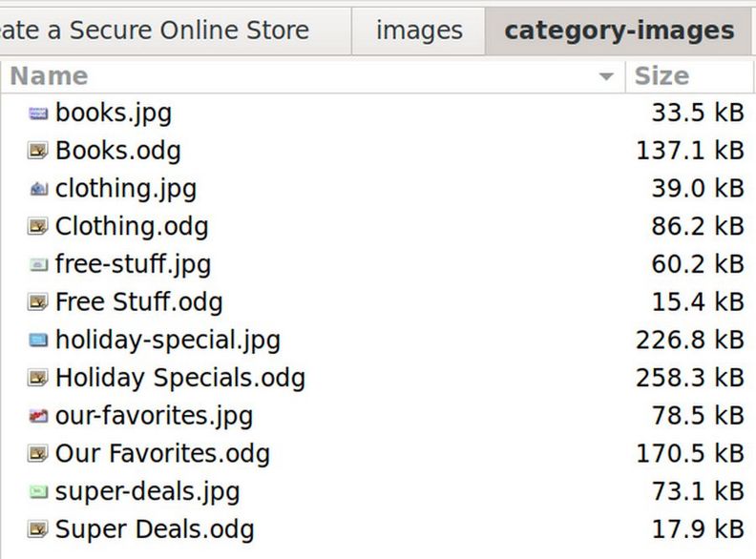The image size is (756, 559).
Task: Select the Holiday Specials.odg file name
Action: (x=179, y=378)
